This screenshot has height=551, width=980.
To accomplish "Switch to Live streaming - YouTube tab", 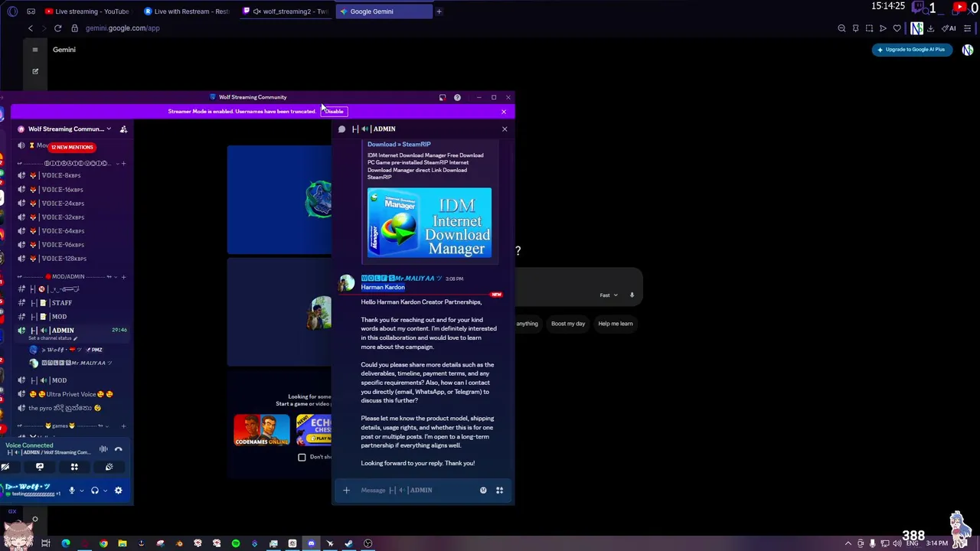I will 87,11.
